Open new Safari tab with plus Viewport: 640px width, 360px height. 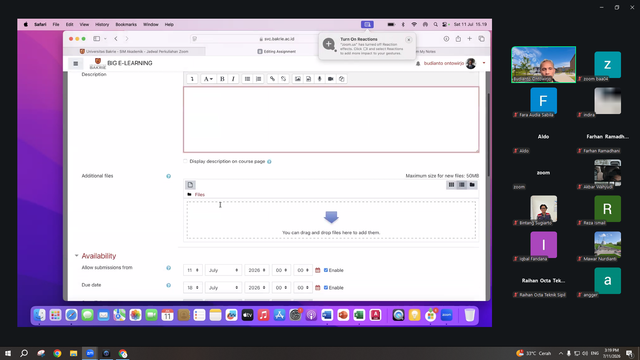coord(469,39)
